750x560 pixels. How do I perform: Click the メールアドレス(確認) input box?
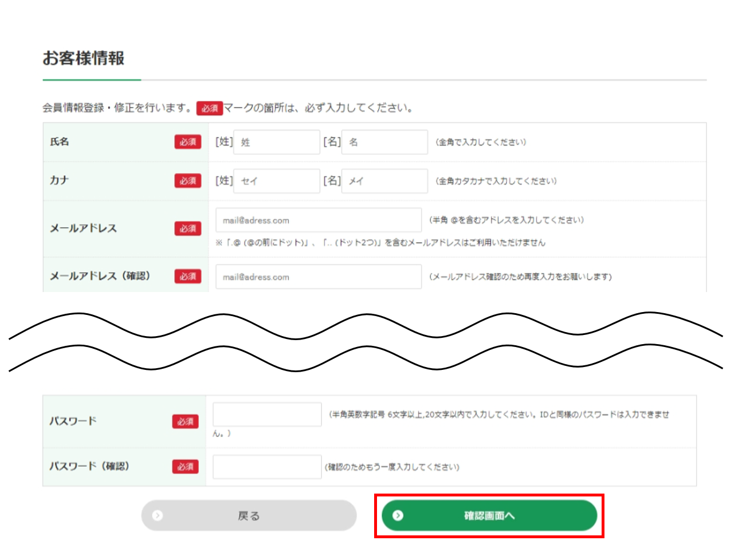tap(318, 277)
